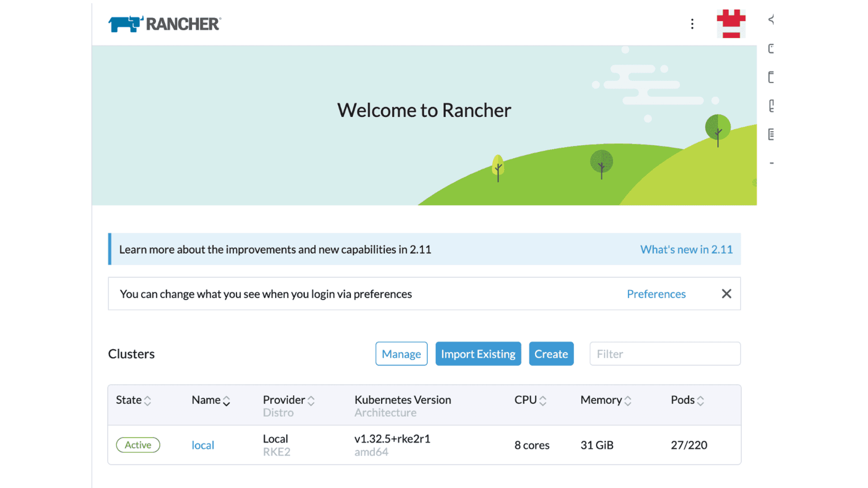
Task: Dismiss the preferences notification banner
Action: [x=726, y=294]
